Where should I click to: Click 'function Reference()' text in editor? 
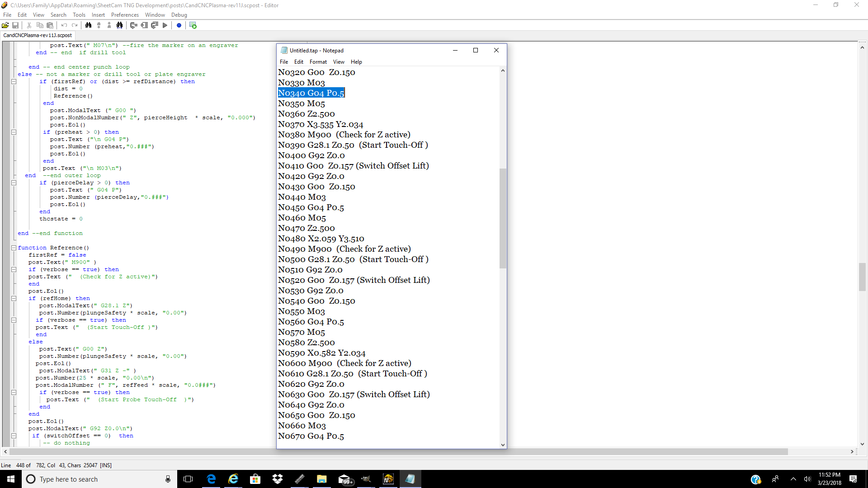(53, 248)
